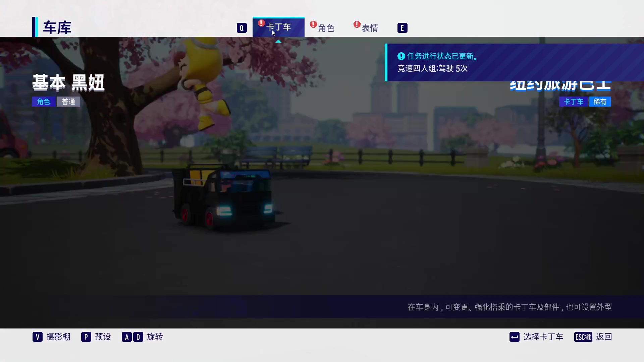
Task: Click the Q key tab-switch icon
Action: [241, 28]
